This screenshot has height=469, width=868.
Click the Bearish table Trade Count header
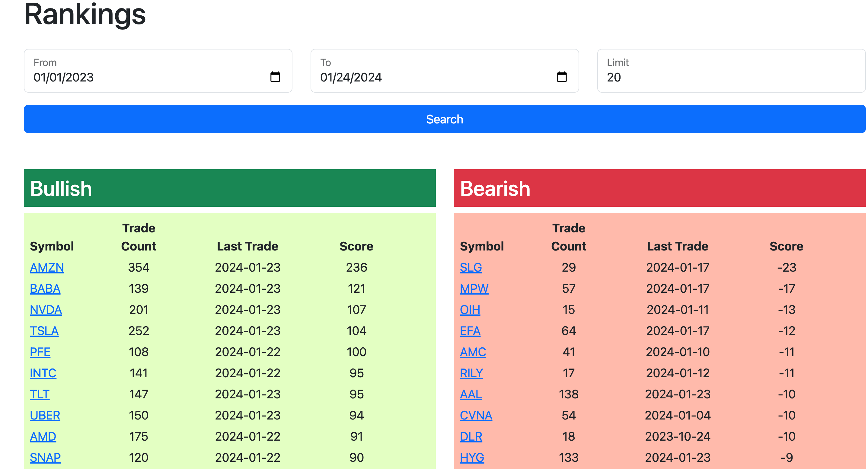[x=569, y=237]
